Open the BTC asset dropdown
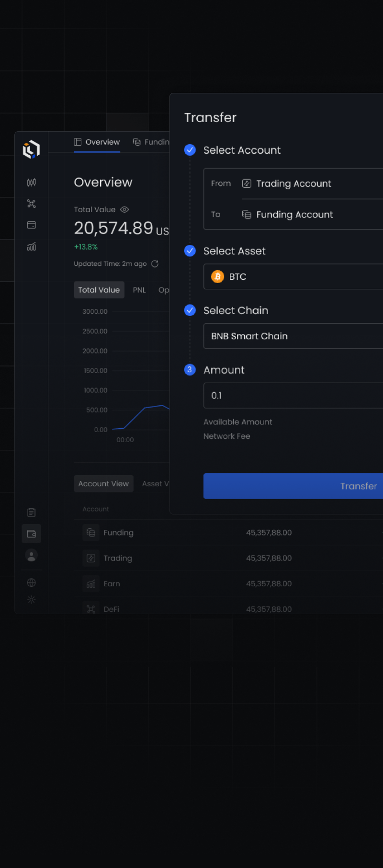 coord(293,277)
